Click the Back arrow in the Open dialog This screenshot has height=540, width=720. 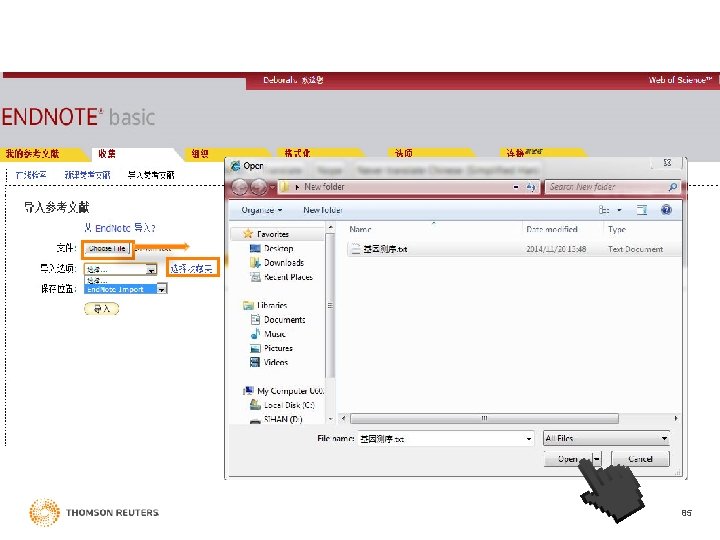pyautogui.click(x=239, y=187)
